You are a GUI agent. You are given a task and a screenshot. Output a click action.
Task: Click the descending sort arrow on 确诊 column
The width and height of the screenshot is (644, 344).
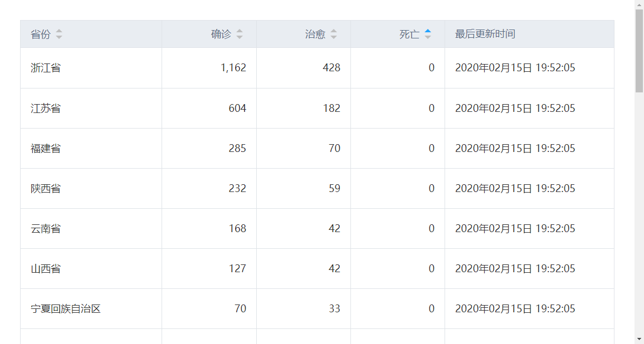click(240, 37)
